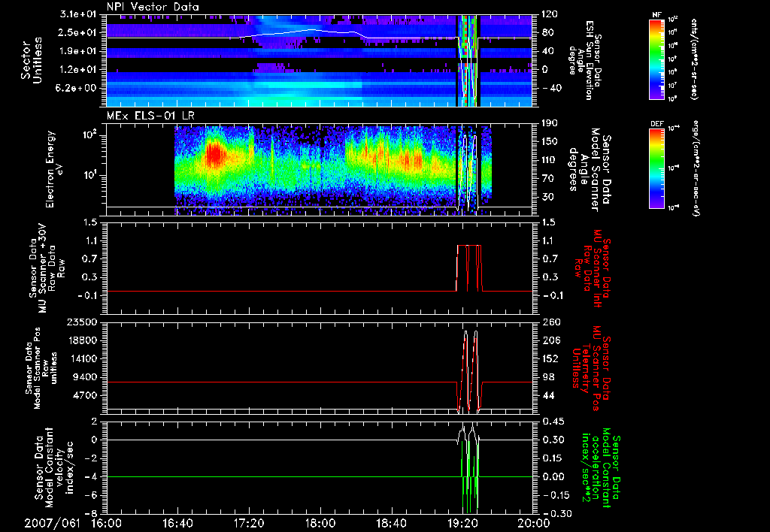This screenshot has width=770, height=532.
Task: Click the "ESH Sun Elevation Angle" axis title
Action: 584,60
